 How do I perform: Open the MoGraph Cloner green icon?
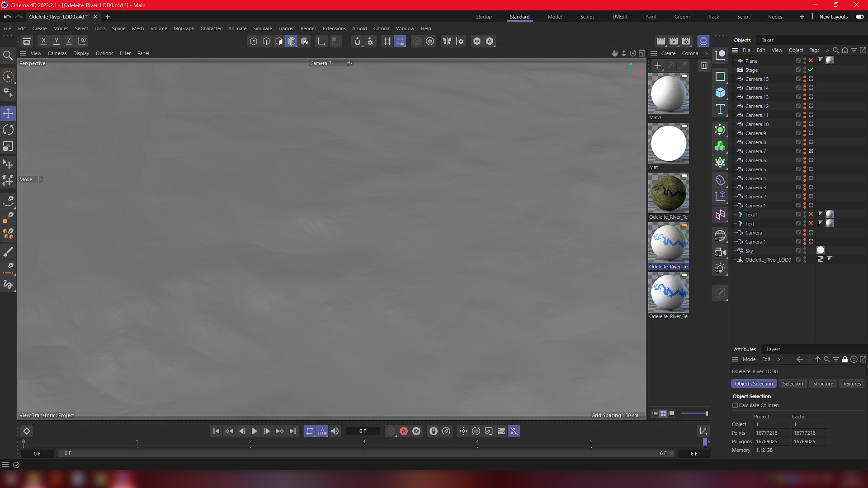720,146
